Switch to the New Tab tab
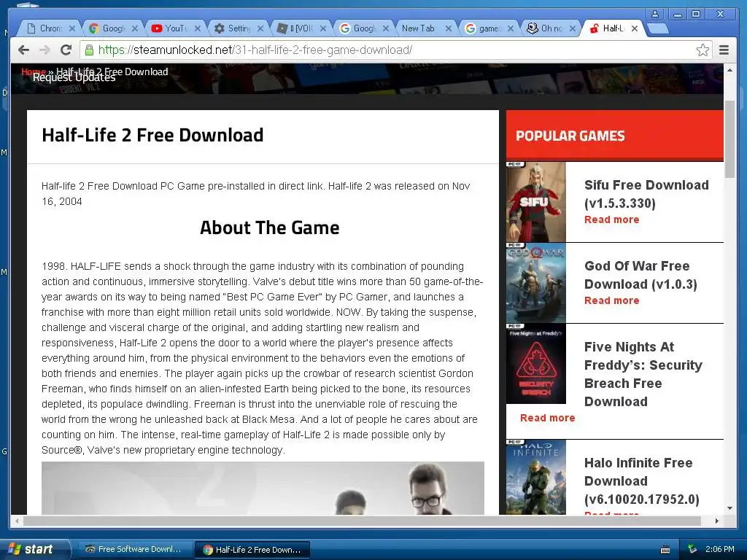 pyautogui.click(x=418, y=28)
